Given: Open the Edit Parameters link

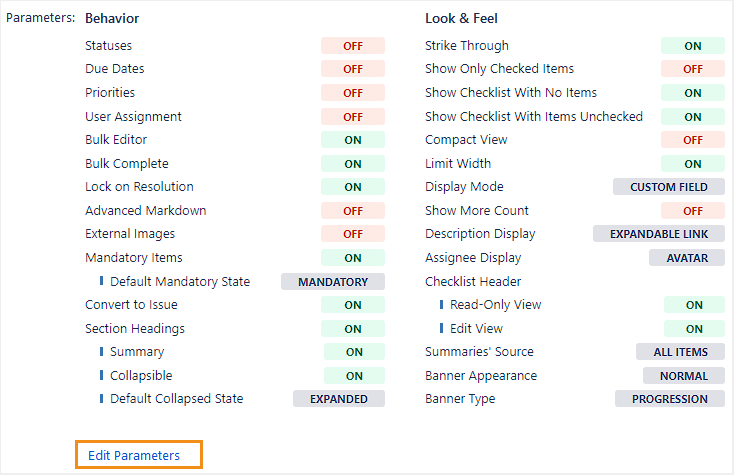Looking at the screenshot, I should tap(134, 456).
